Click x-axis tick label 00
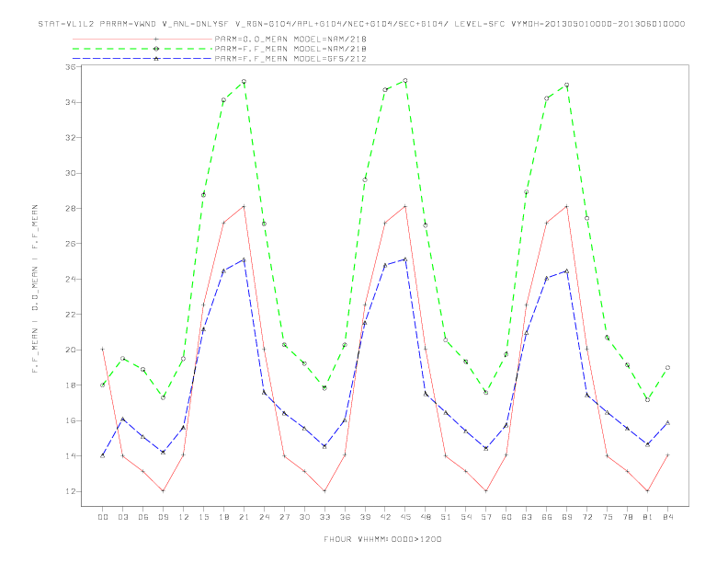728x563 pixels. click(x=103, y=517)
